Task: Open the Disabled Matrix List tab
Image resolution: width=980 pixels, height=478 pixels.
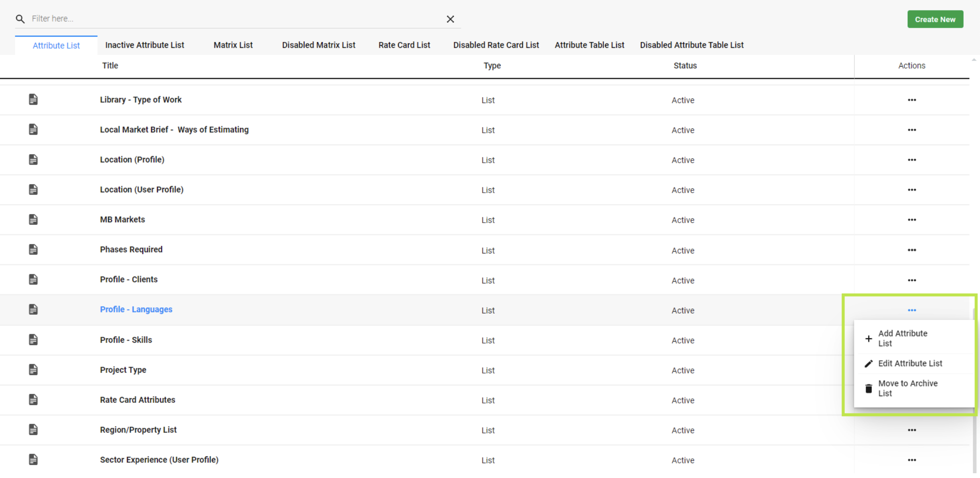Action: coord(318,45)
